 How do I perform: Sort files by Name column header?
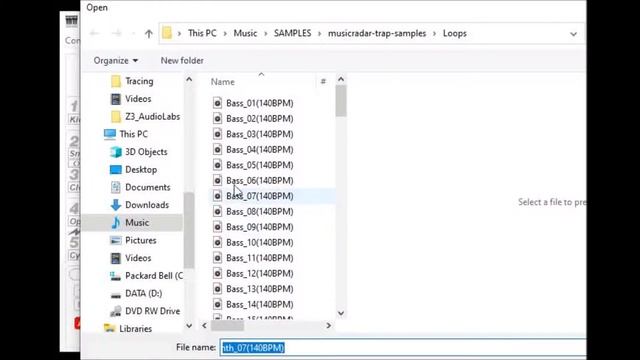click(x=223, y=82)
